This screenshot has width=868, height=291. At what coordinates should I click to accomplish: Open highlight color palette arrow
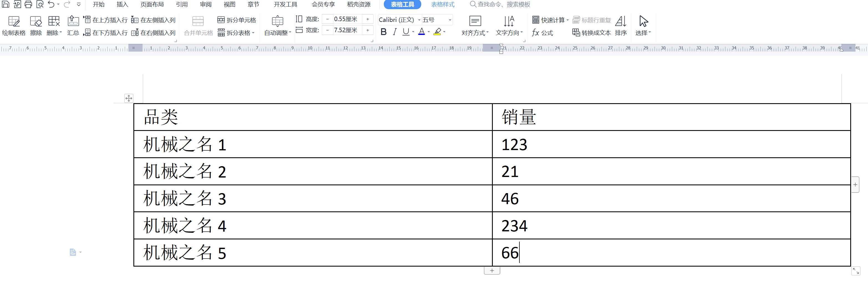445,32
